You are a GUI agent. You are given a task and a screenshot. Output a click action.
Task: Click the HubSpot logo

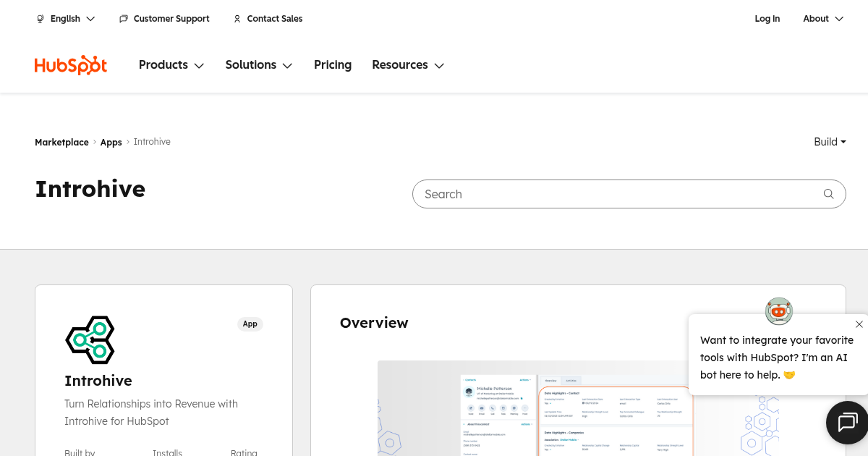(71, 65)
